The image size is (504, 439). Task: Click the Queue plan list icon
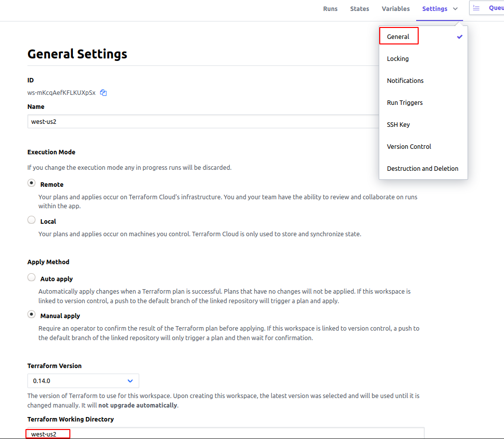476,8
